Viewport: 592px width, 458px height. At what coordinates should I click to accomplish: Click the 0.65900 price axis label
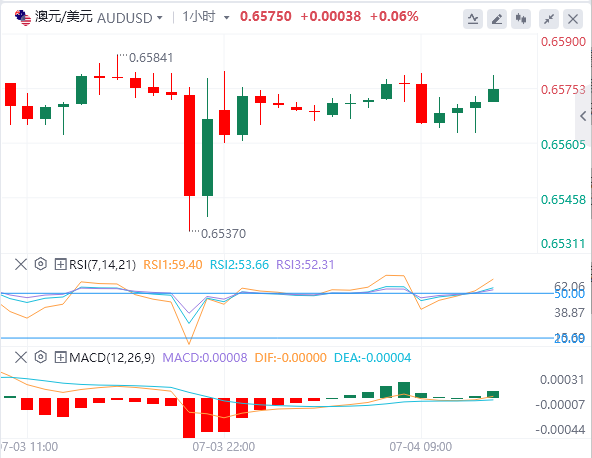(563, 42)
